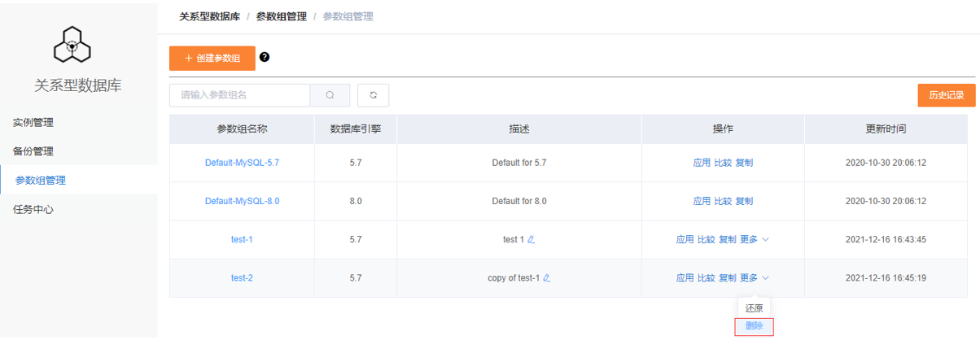The image size is (980, 340).
Task: Expand 更多 dropdown for test-2 row
Action: (x=754, y=278)
